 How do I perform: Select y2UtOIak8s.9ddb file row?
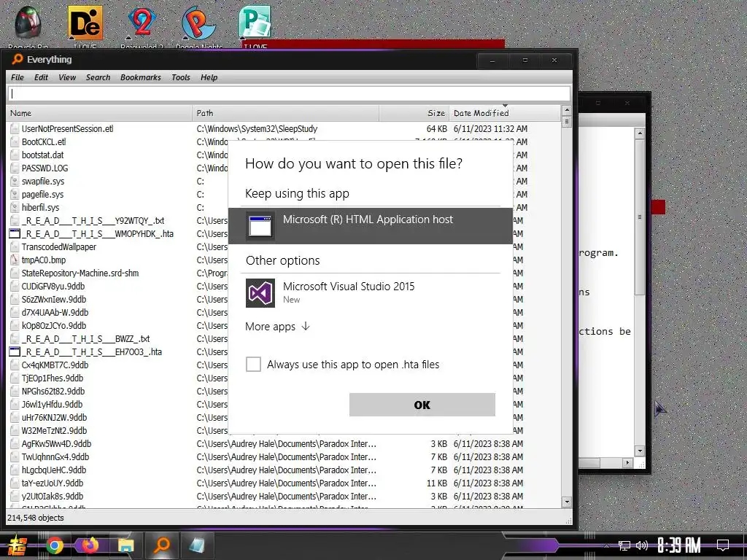284,496
